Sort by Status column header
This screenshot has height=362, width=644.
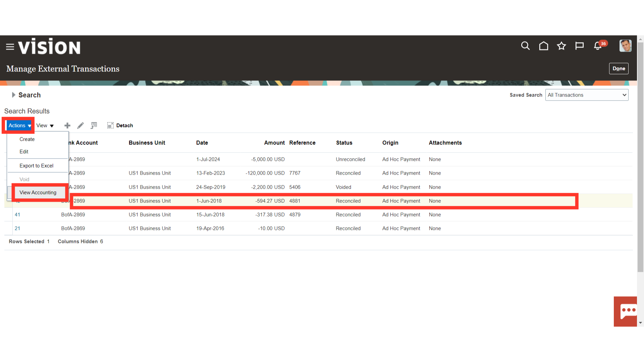click(x=344, y=143)
